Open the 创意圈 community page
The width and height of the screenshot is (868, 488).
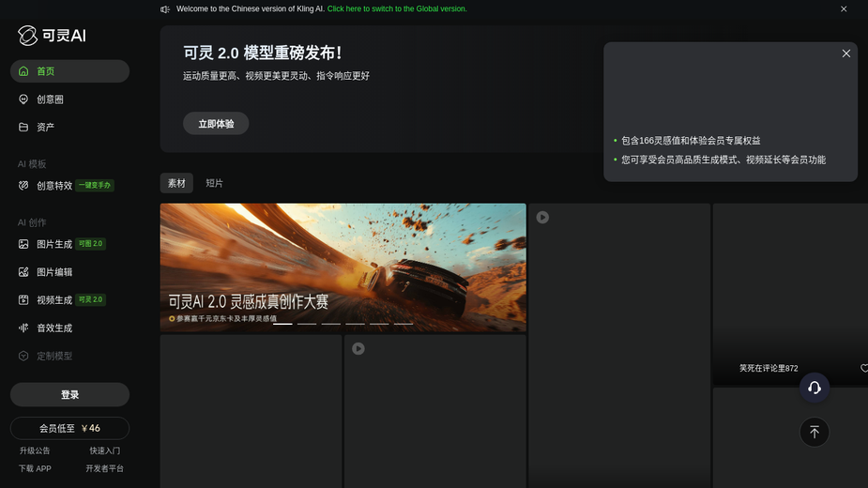pyautogui.click(x=50, y=99)
